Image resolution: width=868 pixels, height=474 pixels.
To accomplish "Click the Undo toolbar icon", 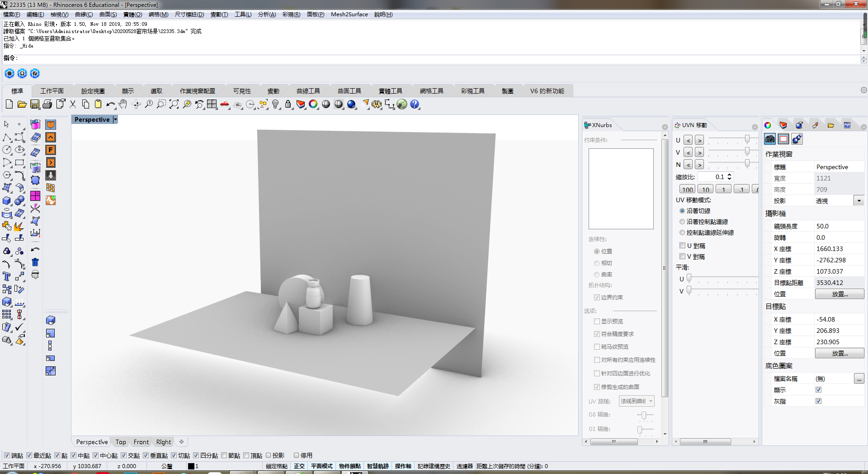I will 110,104.
